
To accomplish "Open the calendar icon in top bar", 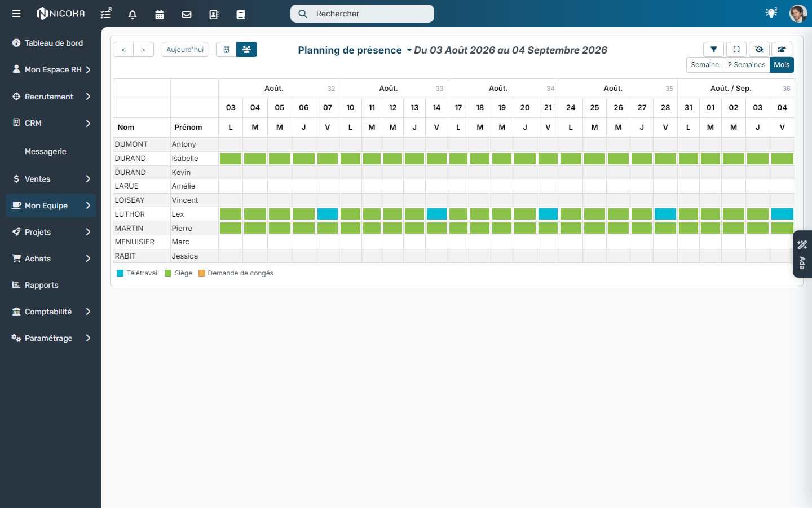I will click(x=160, y=14).
